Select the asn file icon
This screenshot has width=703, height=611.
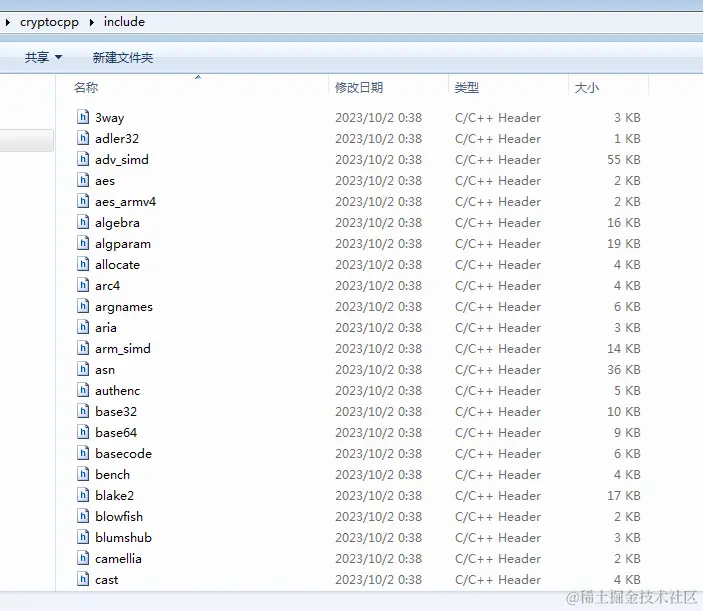(83, 369)
